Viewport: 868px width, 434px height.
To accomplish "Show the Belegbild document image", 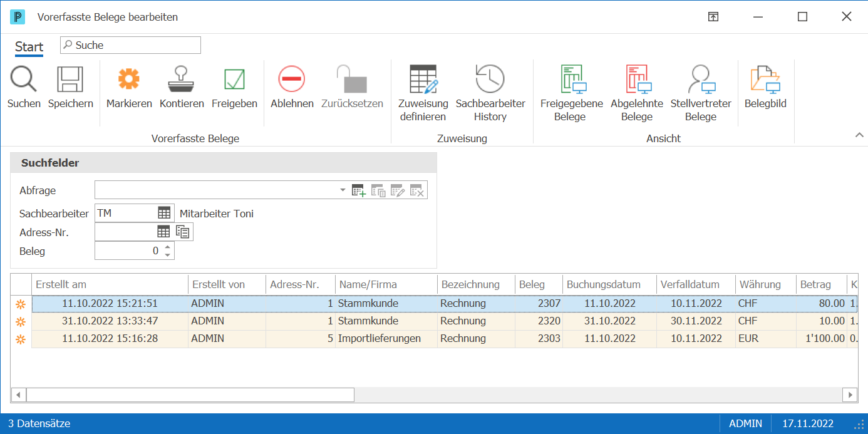I will 765,80.
